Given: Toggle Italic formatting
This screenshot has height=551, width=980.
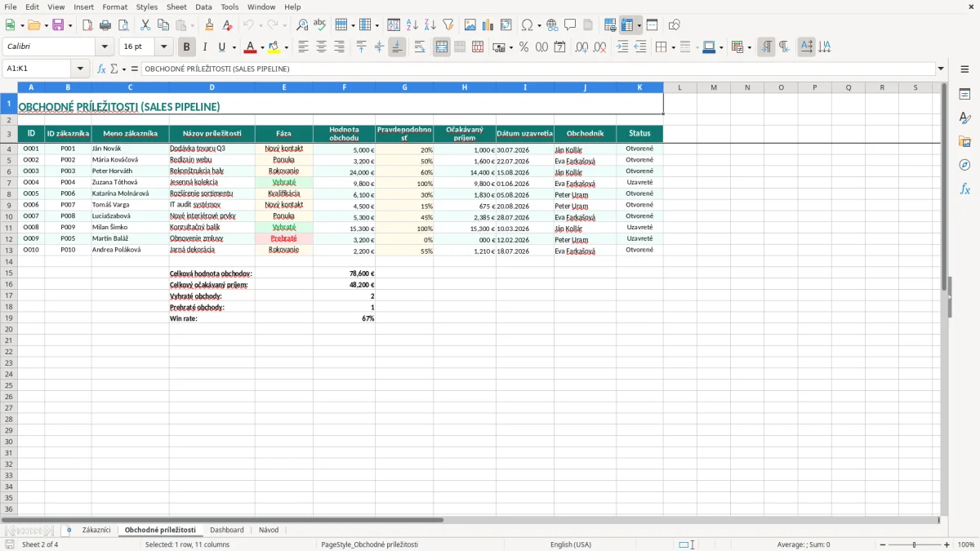Looking at the screenshot, I should tap(205, 47).
